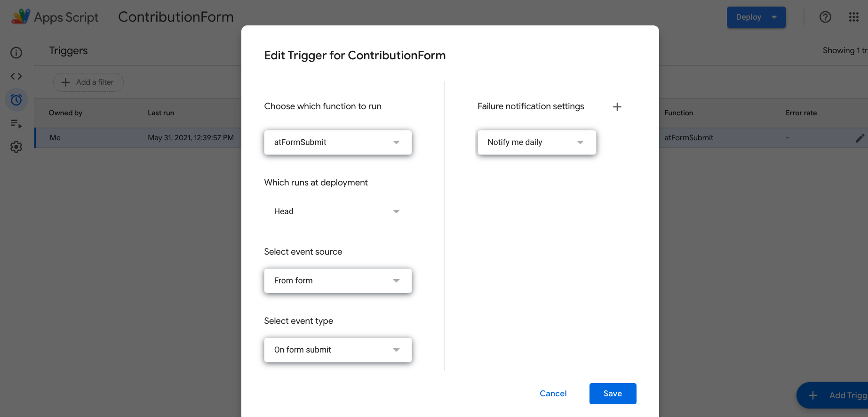868x417 pixels.
Task: Save the trigger changes
Action: pos(613,393)
